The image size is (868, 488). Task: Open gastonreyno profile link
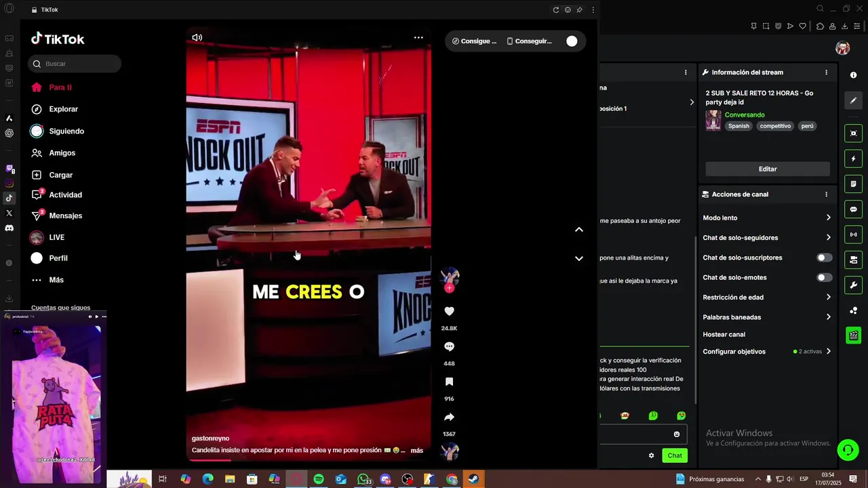point(210,439)
